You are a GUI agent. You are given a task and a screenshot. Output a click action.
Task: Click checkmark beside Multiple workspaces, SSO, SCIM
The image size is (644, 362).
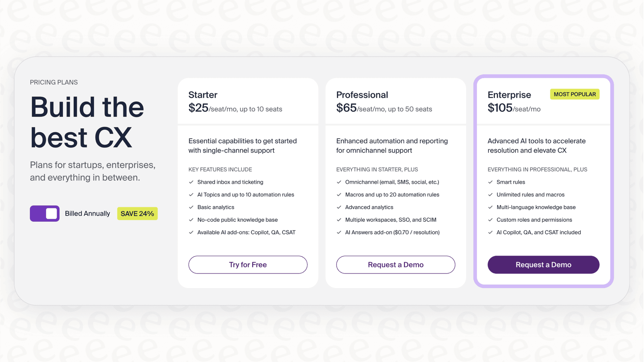tap(339, 220)
